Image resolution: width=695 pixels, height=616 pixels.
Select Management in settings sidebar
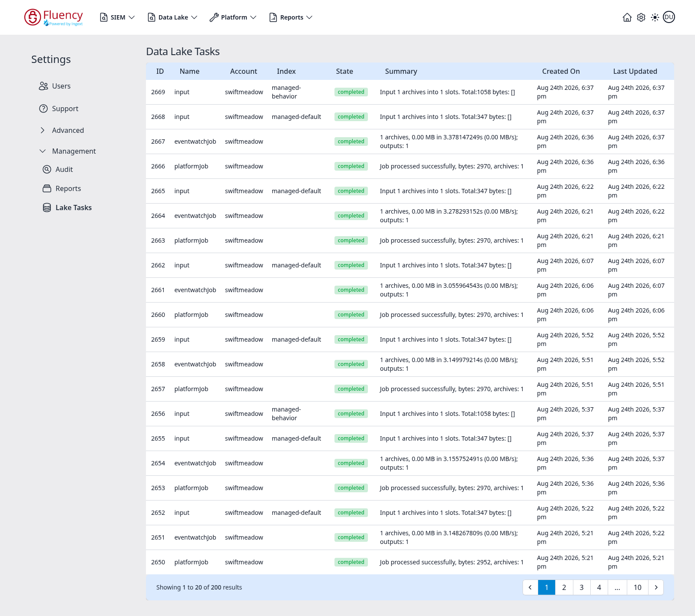click(74, 151)
